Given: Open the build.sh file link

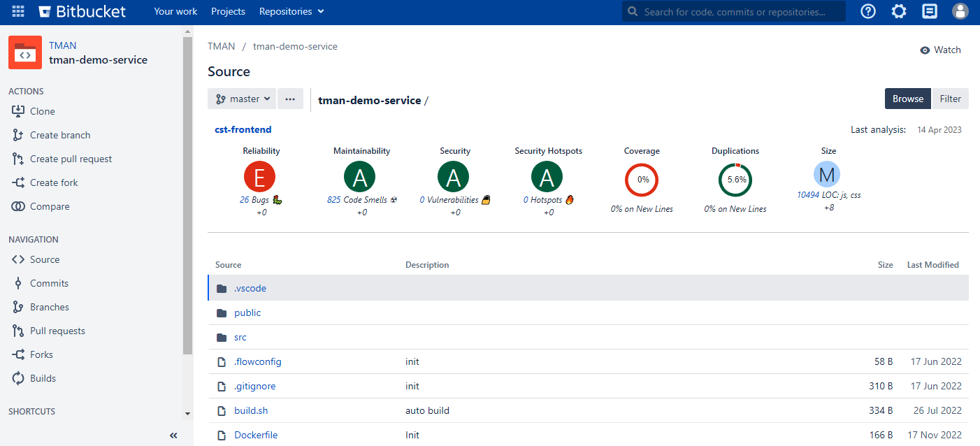Looking at the screenshot, I should pos(251,411).
